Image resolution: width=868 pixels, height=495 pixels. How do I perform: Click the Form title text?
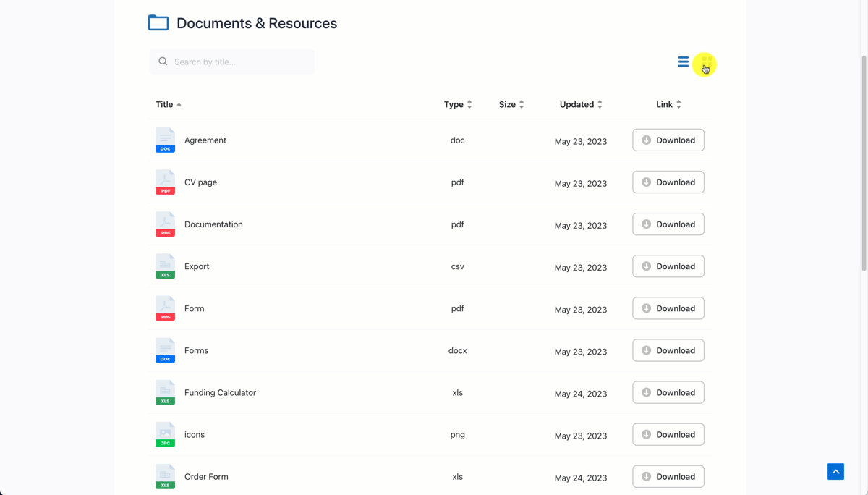click(x=194, y=308)
